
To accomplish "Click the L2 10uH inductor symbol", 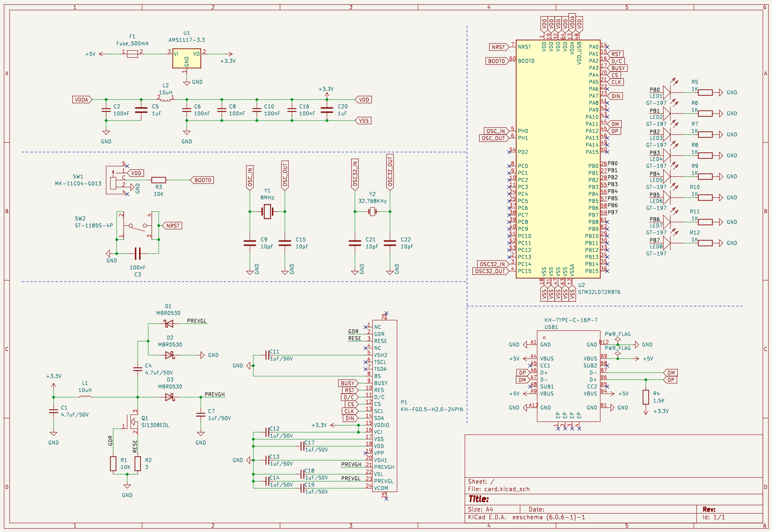I will [x=166, y=99].
